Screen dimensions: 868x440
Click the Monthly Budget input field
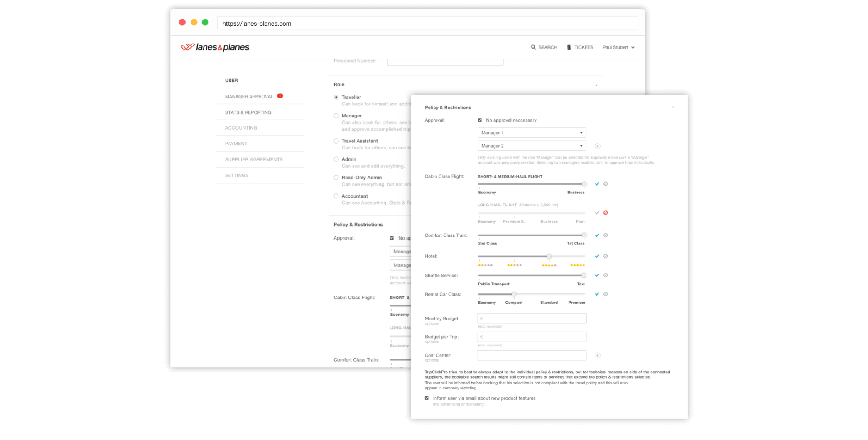[x=532, y=318]
